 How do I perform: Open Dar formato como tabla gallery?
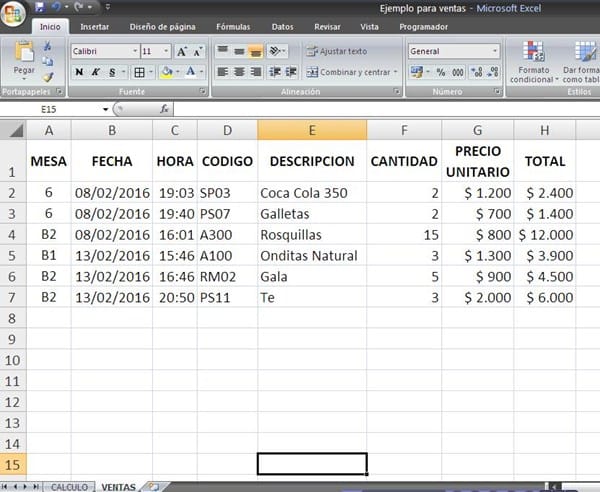pyautogui.click(x=582, y=62)
